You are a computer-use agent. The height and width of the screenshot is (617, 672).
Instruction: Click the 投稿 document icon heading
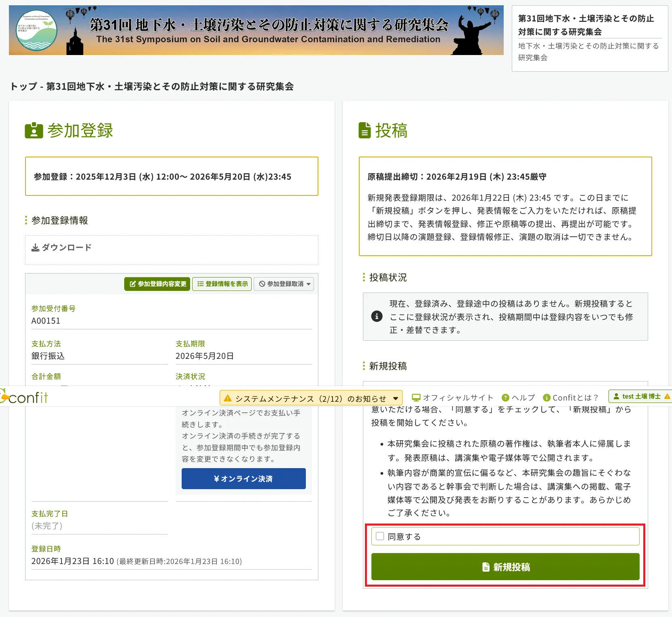pos(365,131)
